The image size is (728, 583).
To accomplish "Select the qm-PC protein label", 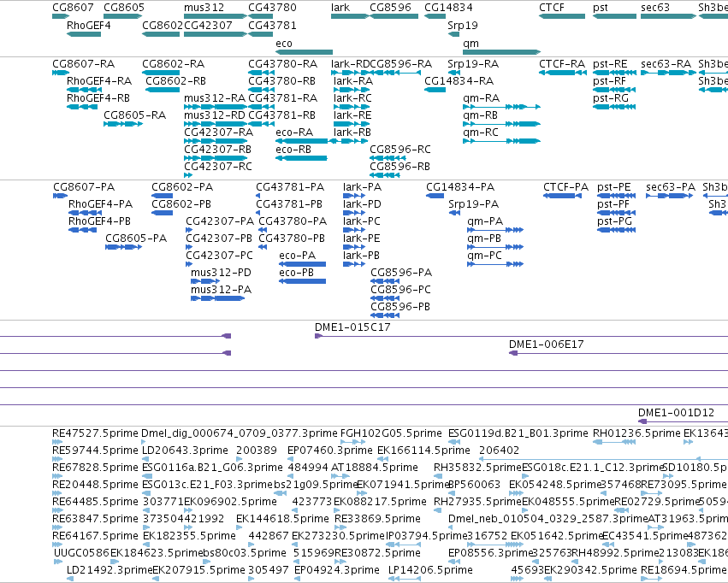I will (x=484, y=256).
